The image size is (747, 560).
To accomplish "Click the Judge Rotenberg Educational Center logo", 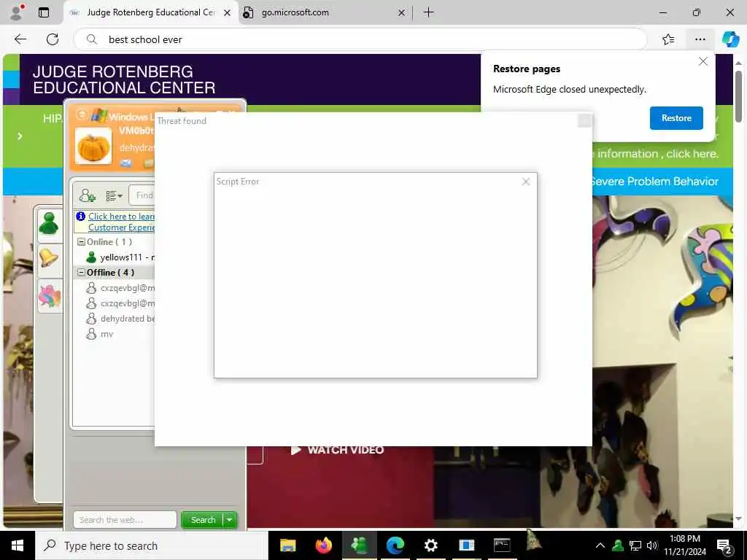I will 124,79.
